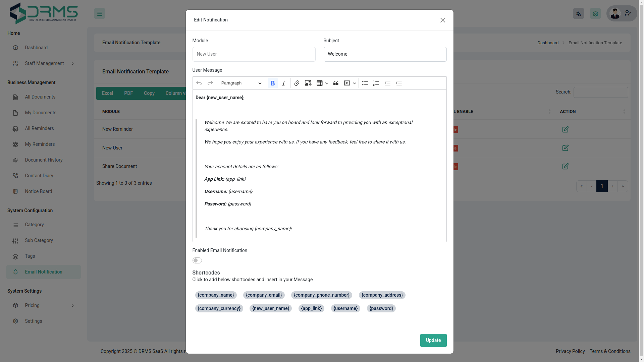
Task: Open Email Notification in the sidebar
Action: [43, 272]
